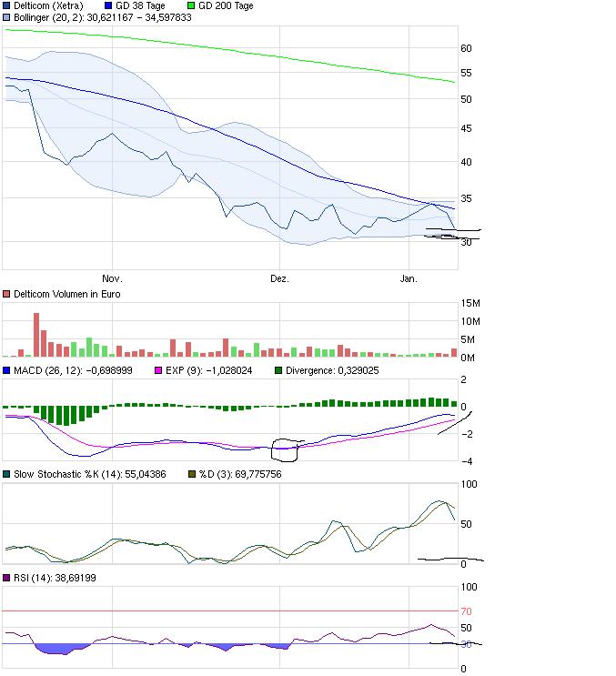Click the magenta EXP (9) legend square
The image size is (616, 676).
(x=159, y=371)
